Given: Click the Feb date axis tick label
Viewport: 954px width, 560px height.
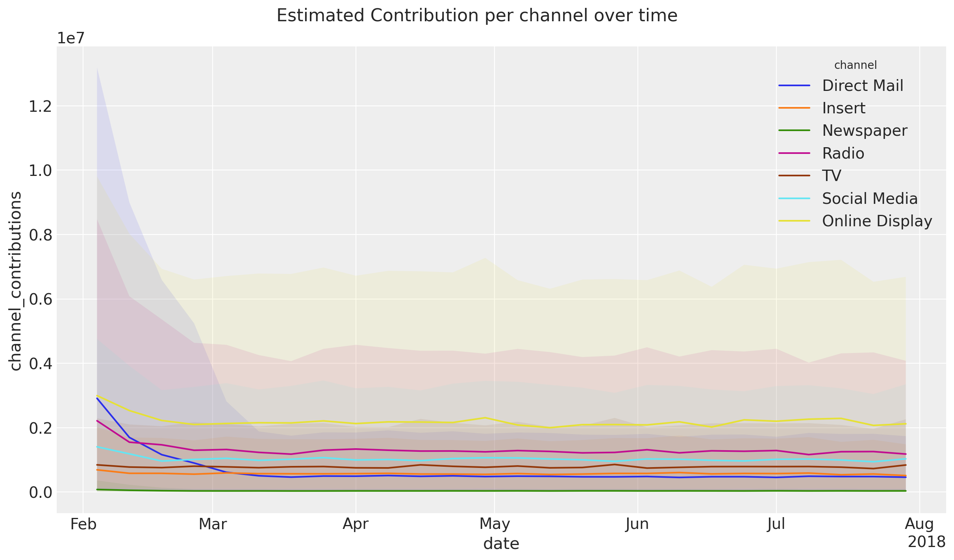Looking at the screenshot, I should 83,524.
